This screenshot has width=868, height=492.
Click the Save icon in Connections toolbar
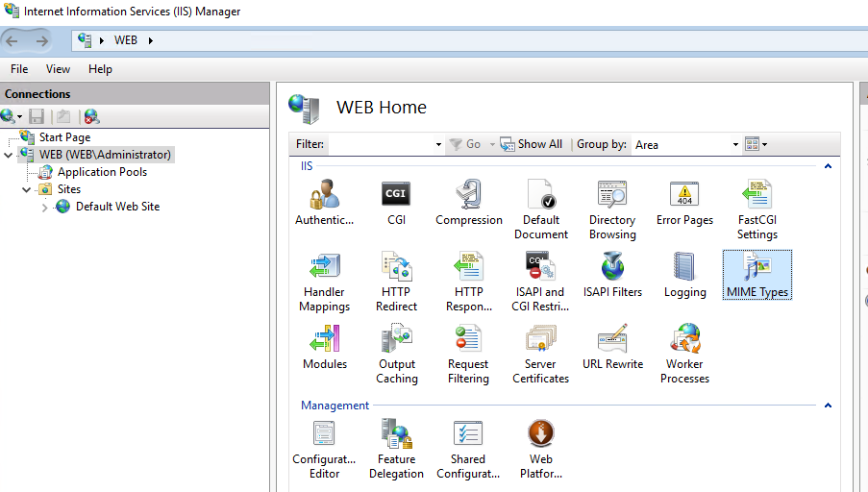point(37,116)
